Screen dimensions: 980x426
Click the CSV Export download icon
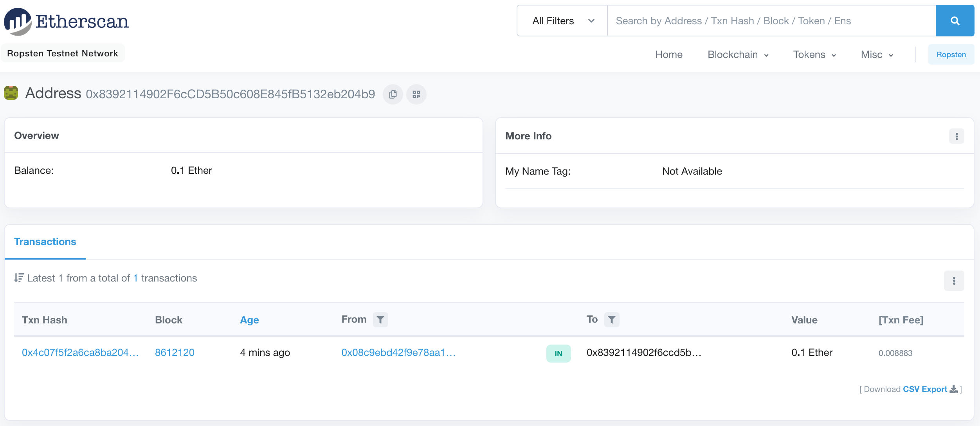click(x=954, y=389)
